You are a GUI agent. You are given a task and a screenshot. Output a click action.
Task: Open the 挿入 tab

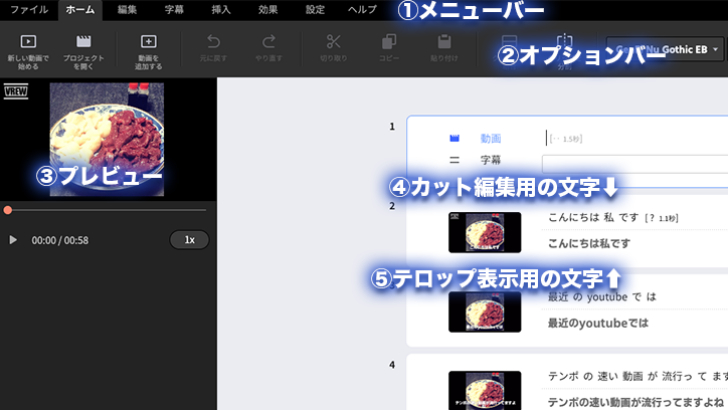tap(221, 10)
